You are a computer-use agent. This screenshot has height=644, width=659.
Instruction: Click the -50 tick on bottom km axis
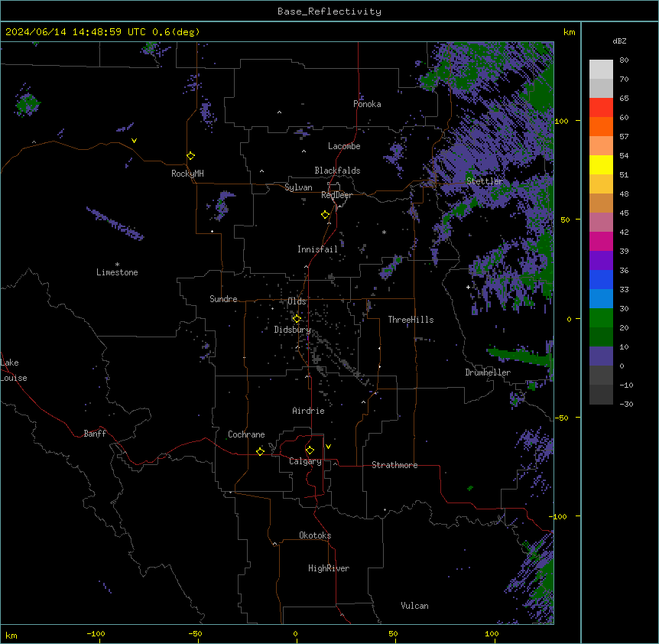[195, 633]
